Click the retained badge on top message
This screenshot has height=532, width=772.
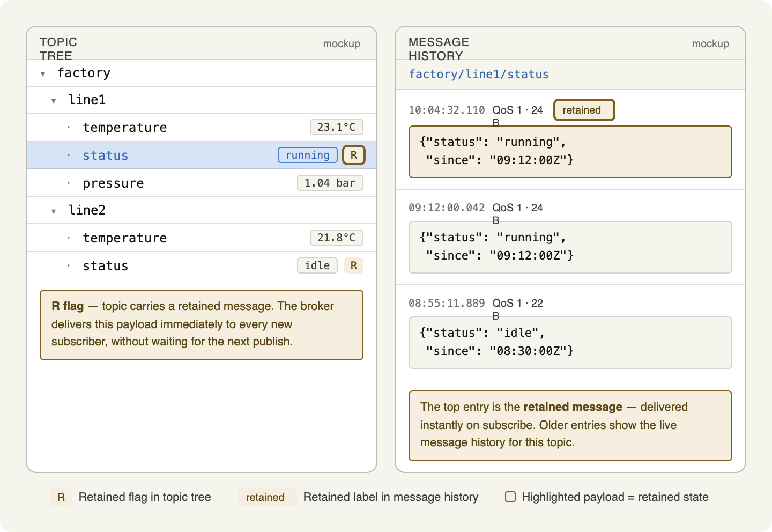point(584,110)
